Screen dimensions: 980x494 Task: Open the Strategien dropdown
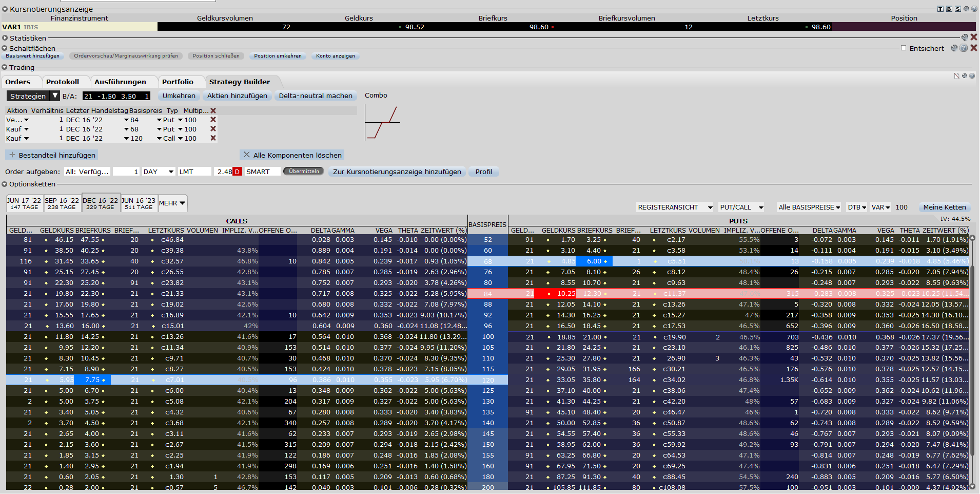(55, 96)
